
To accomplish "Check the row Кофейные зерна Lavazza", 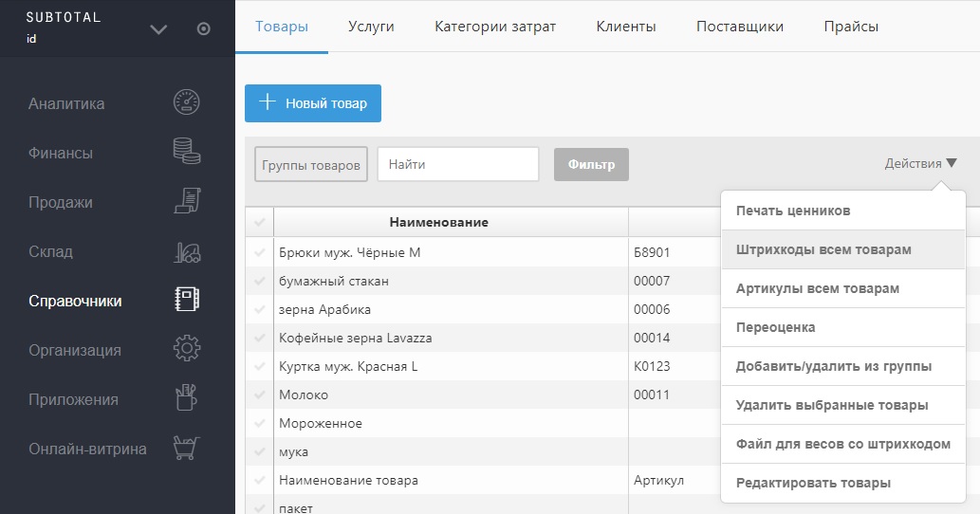I will [x=259, y=338].
